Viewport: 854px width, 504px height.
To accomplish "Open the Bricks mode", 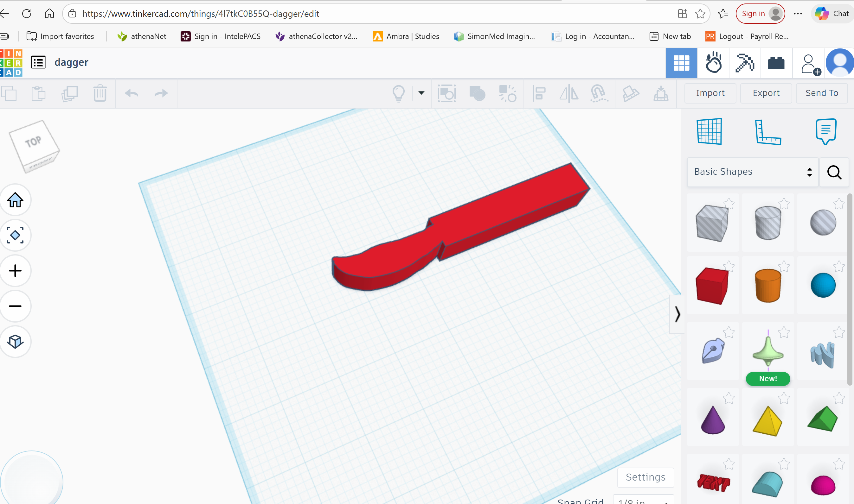I will [x=776, y=63].
